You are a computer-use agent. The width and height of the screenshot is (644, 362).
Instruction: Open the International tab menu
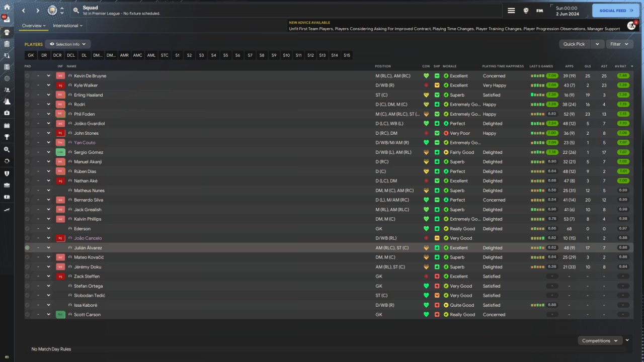(x=68, y=26)
